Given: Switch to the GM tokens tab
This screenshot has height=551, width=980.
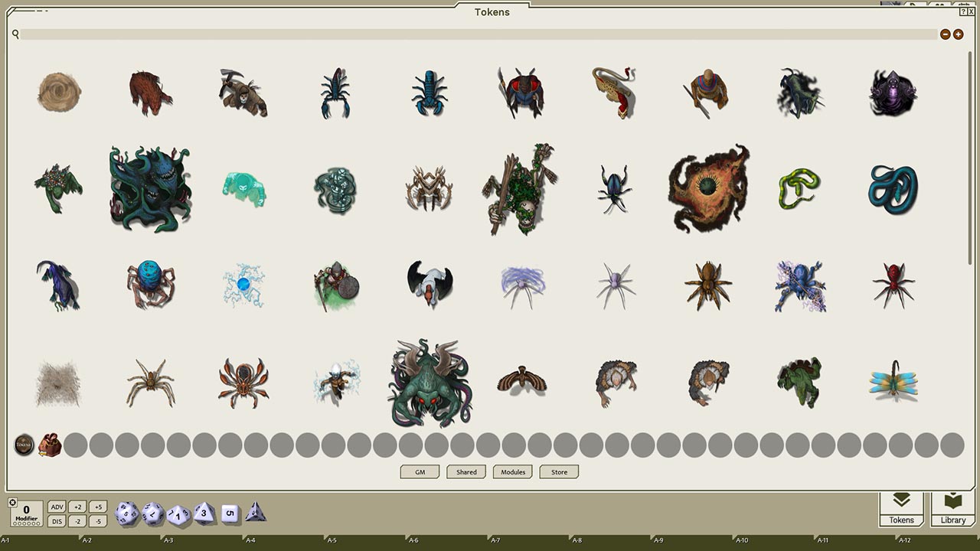Looking at the screenshot, I should 420,471.
